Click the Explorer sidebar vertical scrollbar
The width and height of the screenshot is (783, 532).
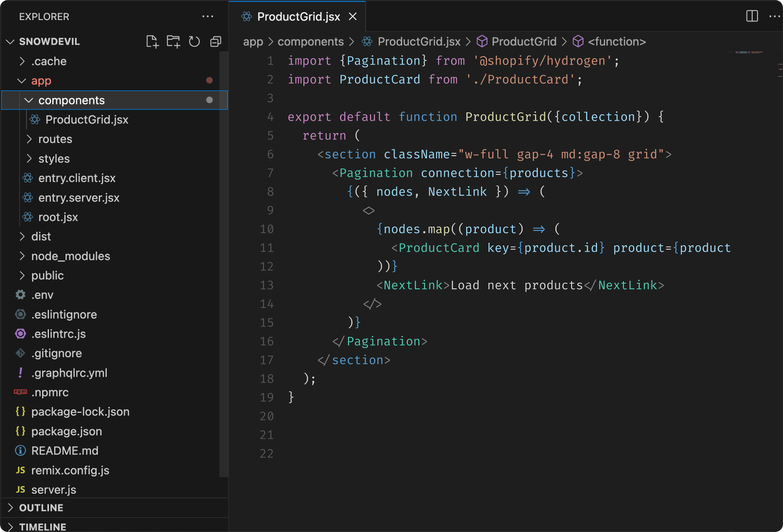point(224,264)
